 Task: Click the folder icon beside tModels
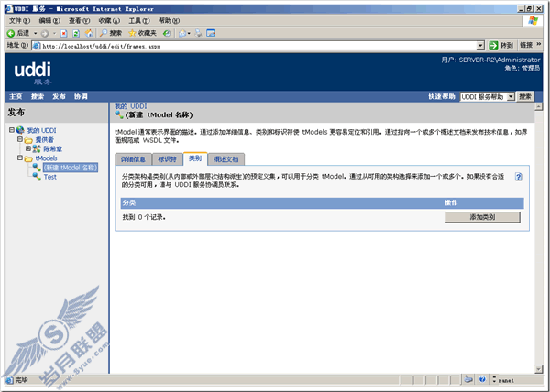click(28, 158)
